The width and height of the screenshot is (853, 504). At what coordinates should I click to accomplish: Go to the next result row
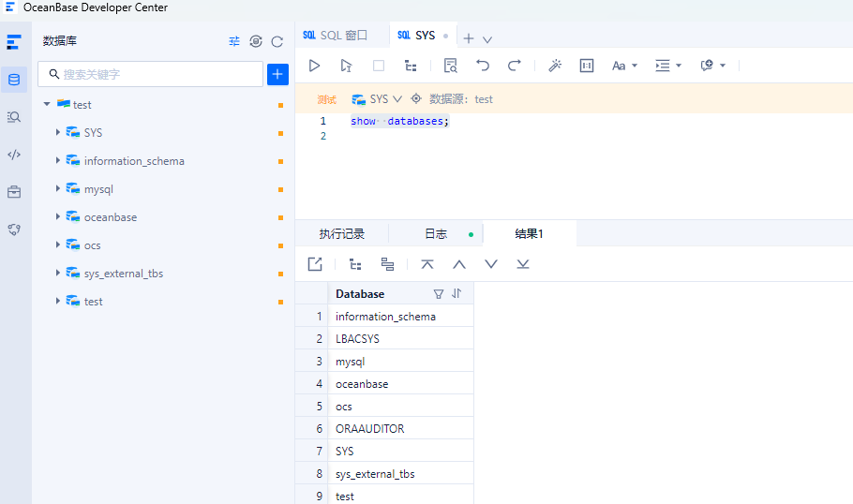point(491,264)
